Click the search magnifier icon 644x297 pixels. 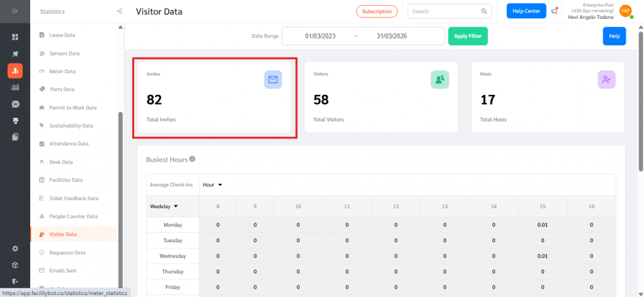[x=484, y=11]
